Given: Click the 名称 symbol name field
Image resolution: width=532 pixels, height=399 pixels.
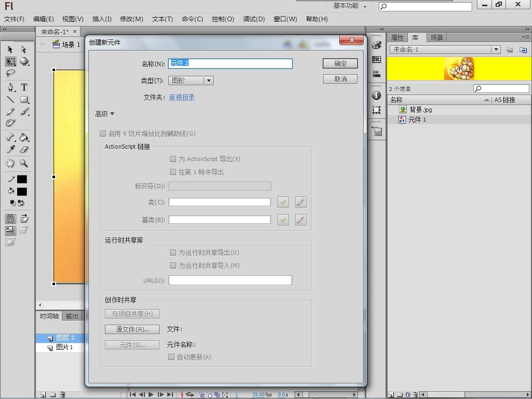Looking at the screenshot, I should (x=230, y=63).
